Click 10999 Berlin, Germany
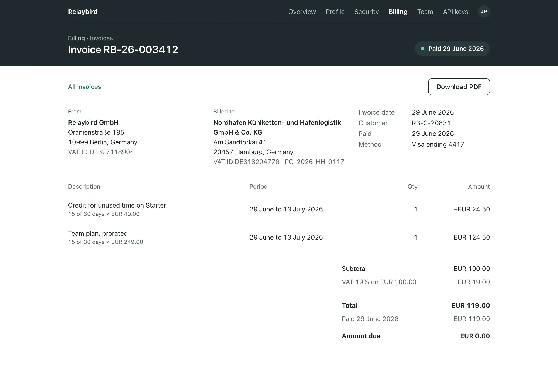This screenshot has width=558, height=392. click(x=103, y=142)
